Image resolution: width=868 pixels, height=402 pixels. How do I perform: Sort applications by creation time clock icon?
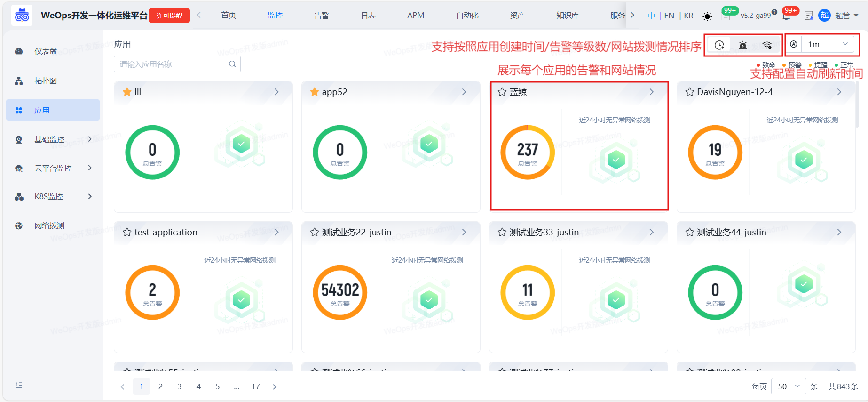pos(719,45)
